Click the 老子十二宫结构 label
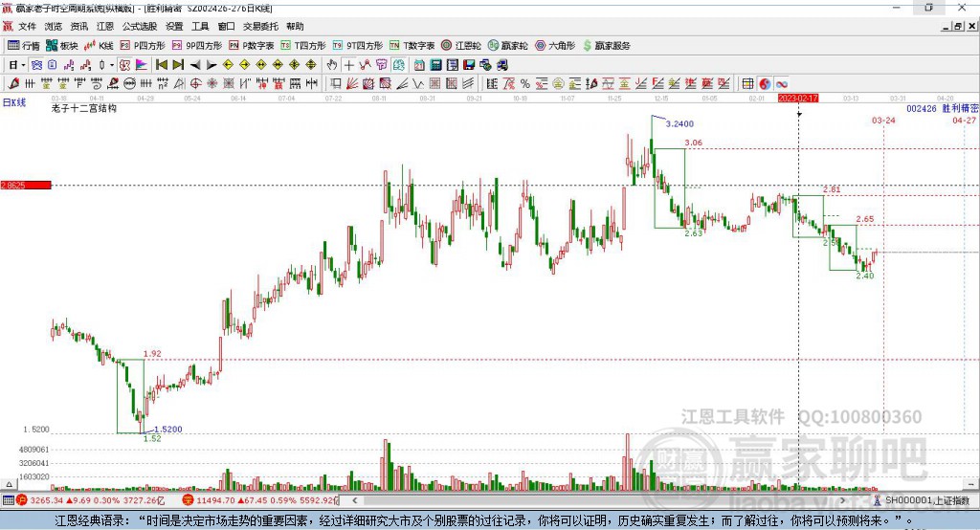 (84, 109)
